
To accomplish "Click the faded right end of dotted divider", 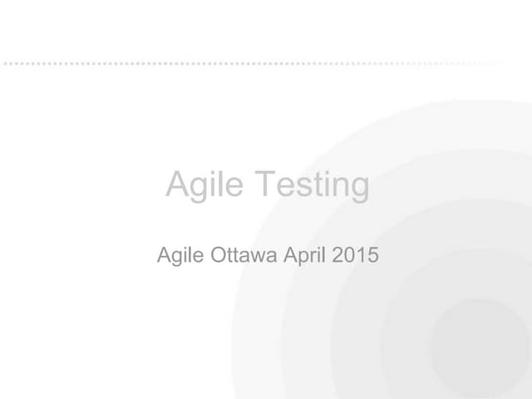I will pos(499,62).
